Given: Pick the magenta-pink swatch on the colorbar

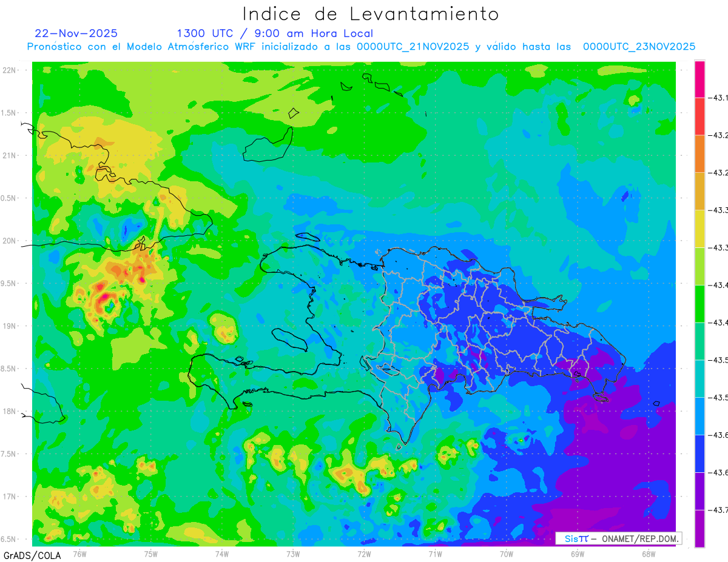Looking at the screenshot, I should (699, 79).
